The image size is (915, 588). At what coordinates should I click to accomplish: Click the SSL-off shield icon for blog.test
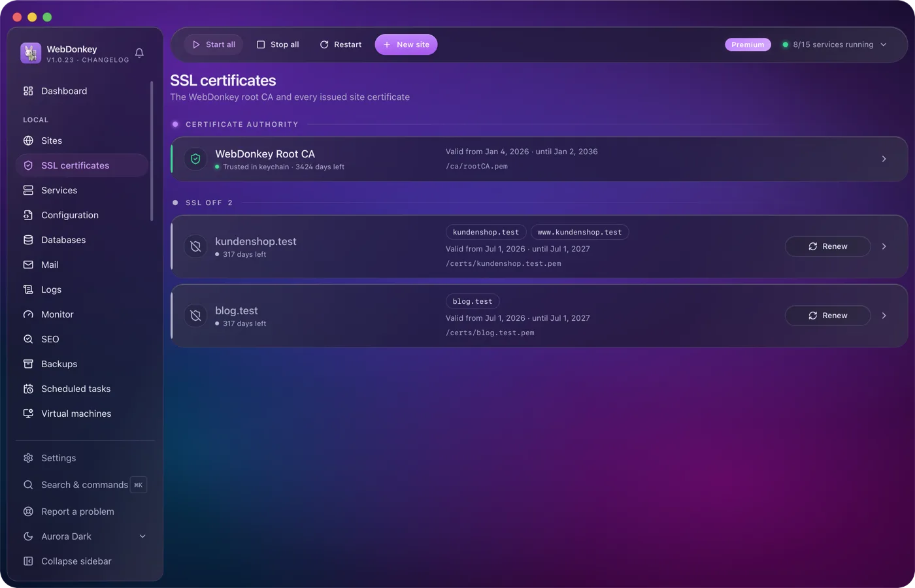pyautogui.click(x=195, y=316)
